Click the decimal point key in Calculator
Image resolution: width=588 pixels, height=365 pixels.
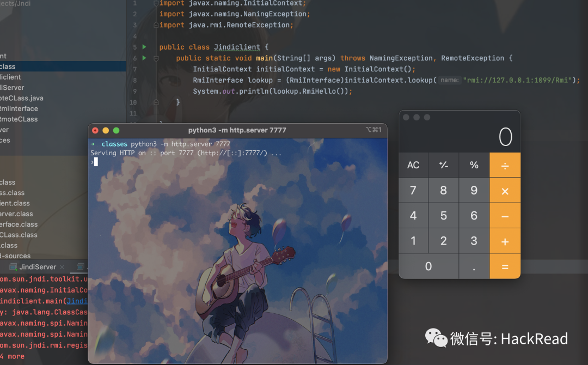[x=474, y=266]
